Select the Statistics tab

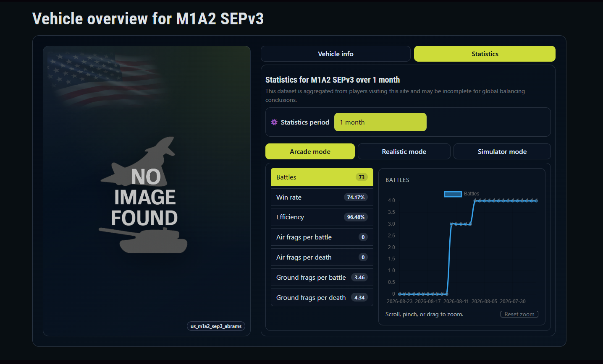click(x=485, y=54)
